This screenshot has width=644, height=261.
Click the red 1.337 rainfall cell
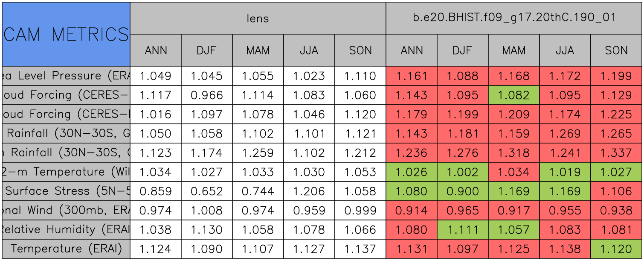tap(616, 152)
